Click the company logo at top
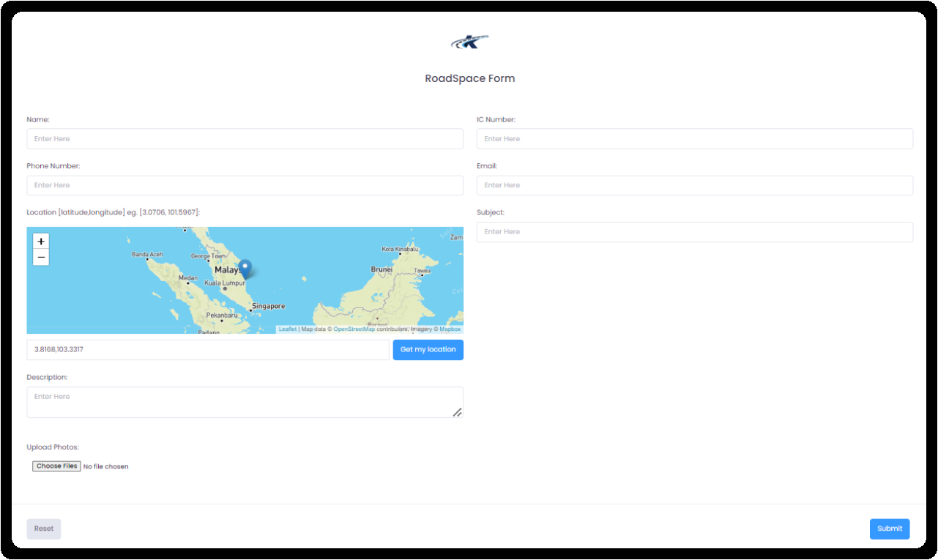Screen dimensions: 938x560 point(469,42)
